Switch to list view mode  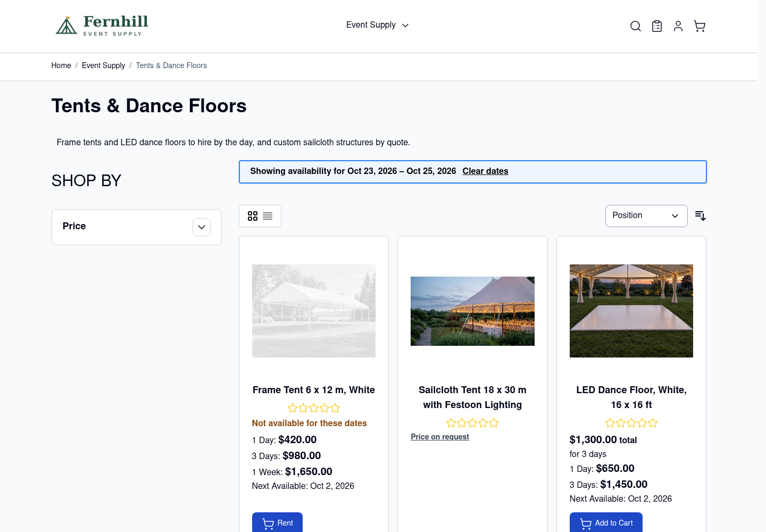coord(268,216)
